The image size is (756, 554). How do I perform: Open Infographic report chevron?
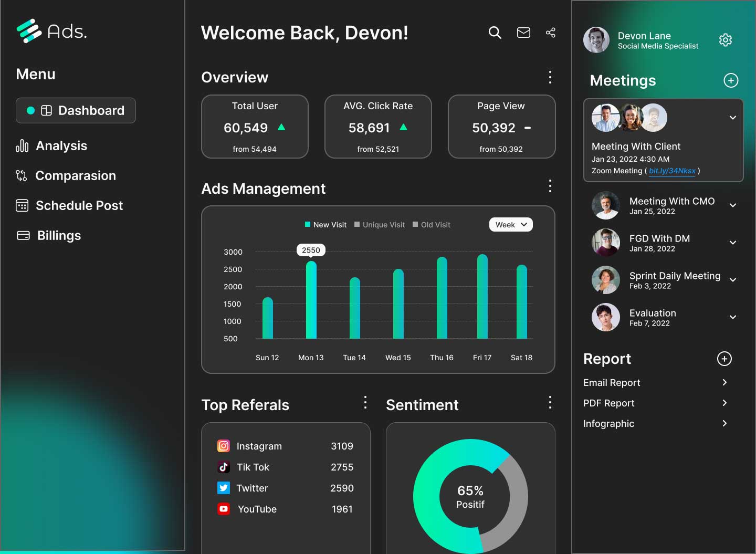coord(724,423)
